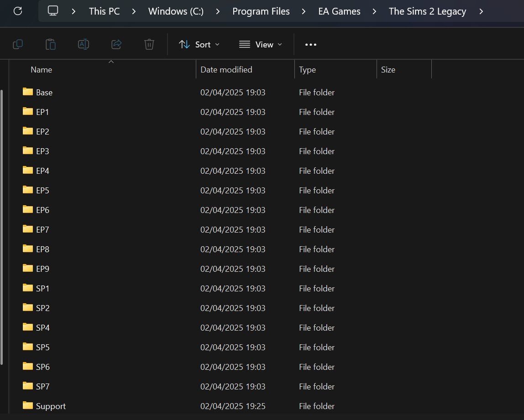
Task: Click the date modified of EP5 row
Action: (233, 190)
